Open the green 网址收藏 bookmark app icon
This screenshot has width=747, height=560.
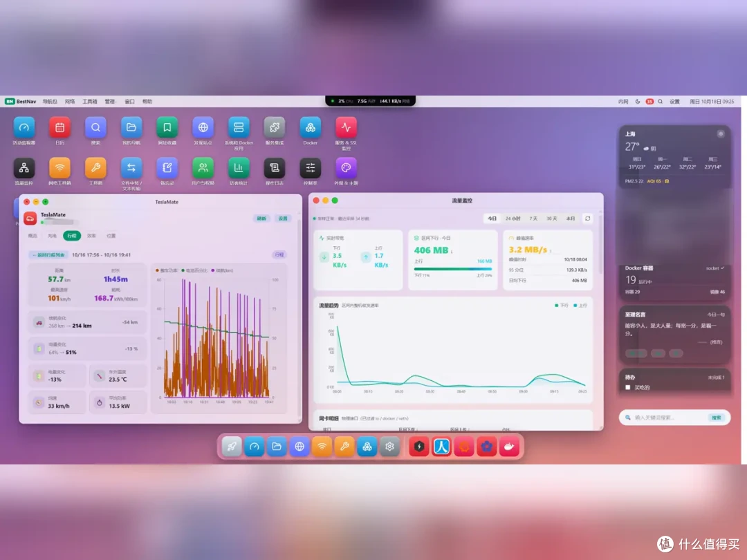167,128
